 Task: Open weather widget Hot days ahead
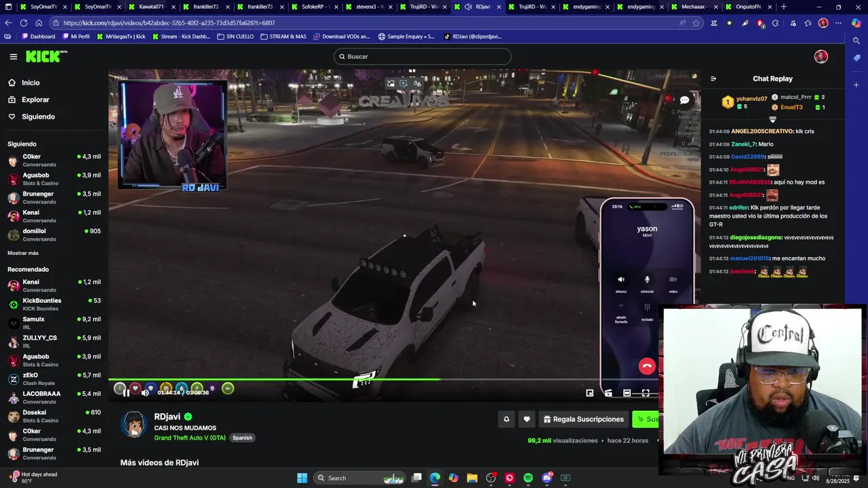click(x=34, y=478)
